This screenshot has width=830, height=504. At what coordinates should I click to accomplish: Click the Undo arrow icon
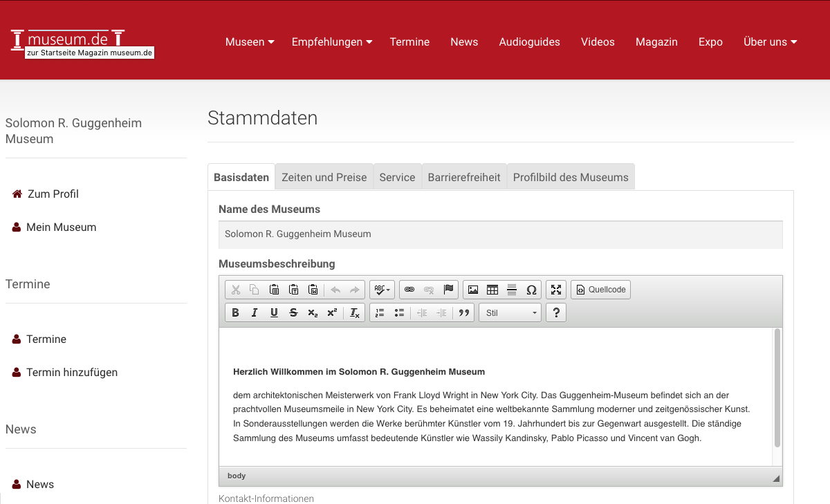click(335, 290)
